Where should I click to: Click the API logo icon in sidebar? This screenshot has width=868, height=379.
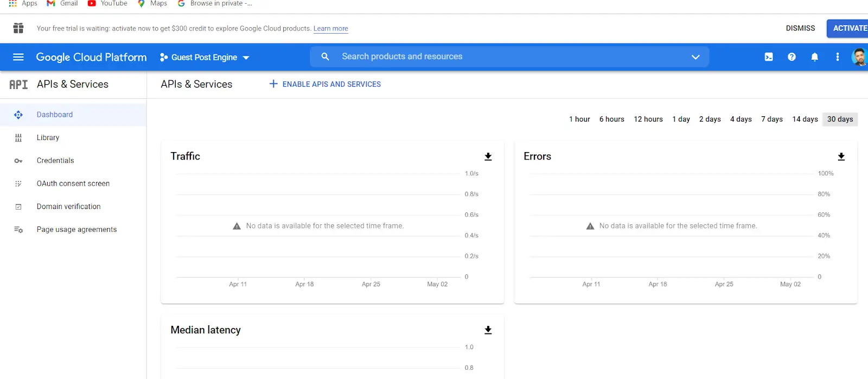click(x=18, y=84)
